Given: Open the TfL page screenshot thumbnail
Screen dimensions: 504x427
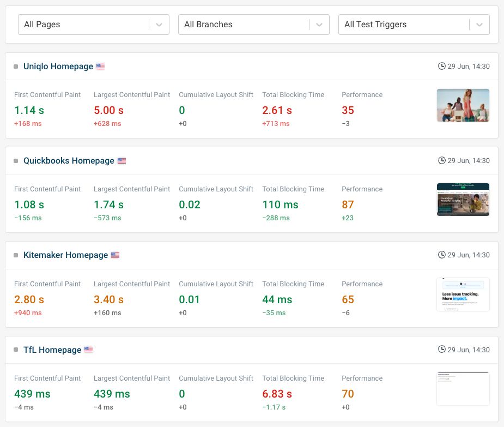Looking at the screenshot, I should pyautogui.click(x=463, y=389).
